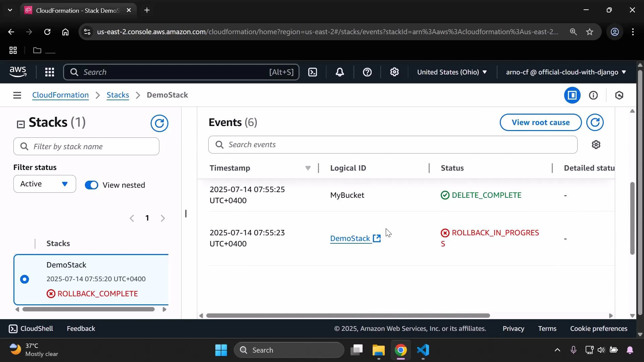The image size is (644, 362).
Task: Open CloudShell in the footer
Action: [31, 328]
